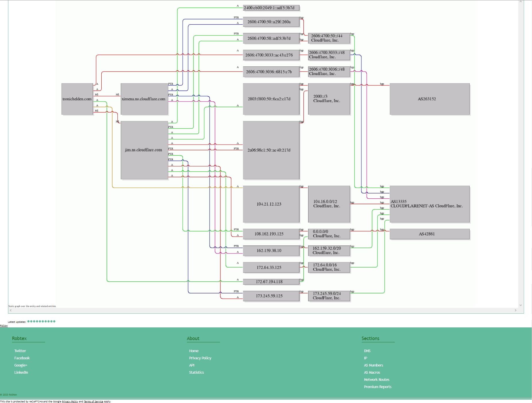This screenshot has width=532, height=403.
Task: Open the AS Numbers section
Action: [x=374, y=365]
